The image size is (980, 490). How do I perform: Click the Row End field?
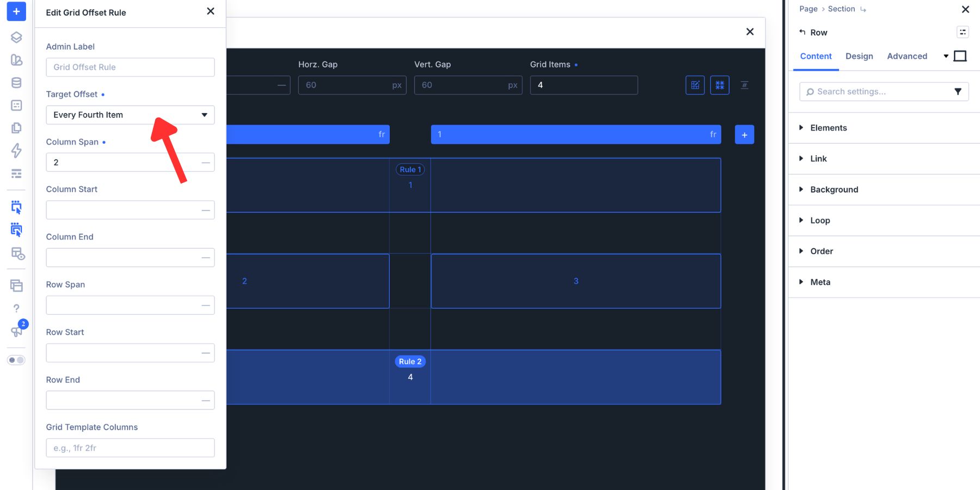click(130, 400)
